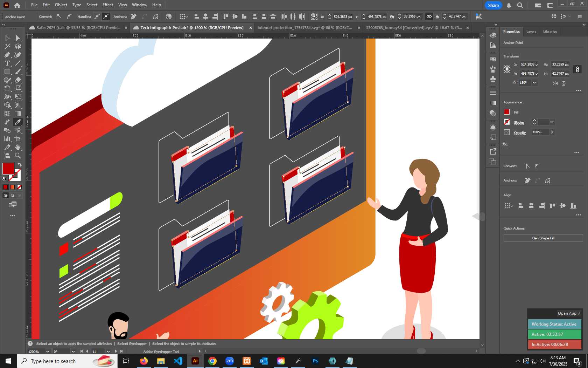Select the Blend tool

pyautogui.click(x=7, y=130)
